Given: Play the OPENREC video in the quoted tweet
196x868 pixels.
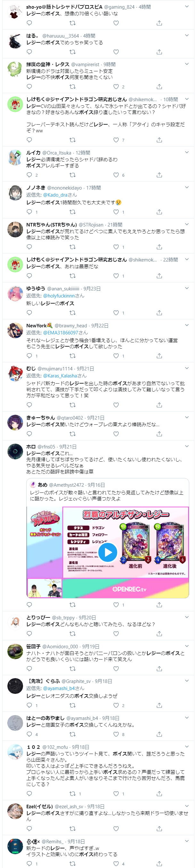Looking at the screenshot, I should click(x=108, y=552).
